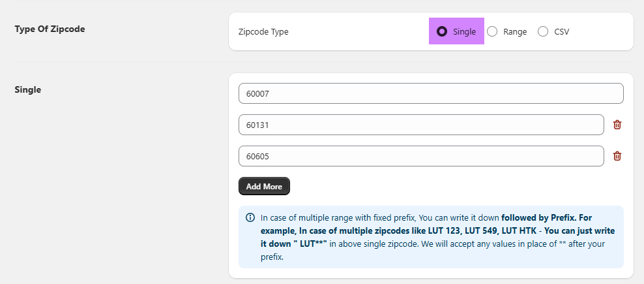The image size is (644, 284).
Task: Click the Add More button
Action: (x=264, y=186)
